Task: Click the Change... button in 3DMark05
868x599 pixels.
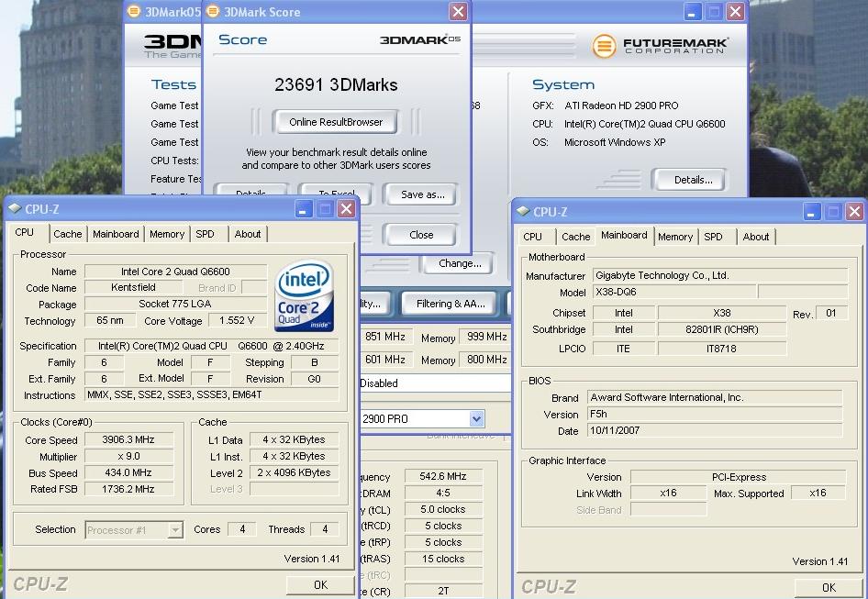Action: coord(460,263)
